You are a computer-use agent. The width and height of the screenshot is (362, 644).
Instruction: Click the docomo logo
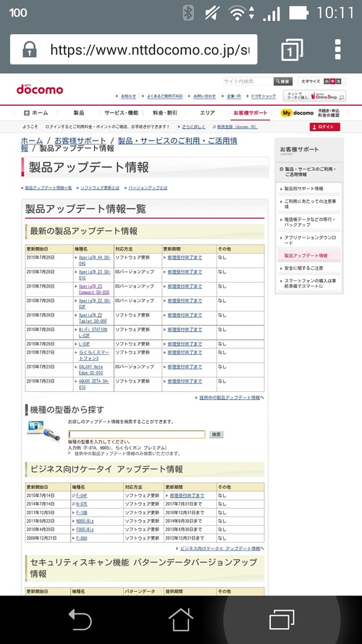(x=40, y=88)
